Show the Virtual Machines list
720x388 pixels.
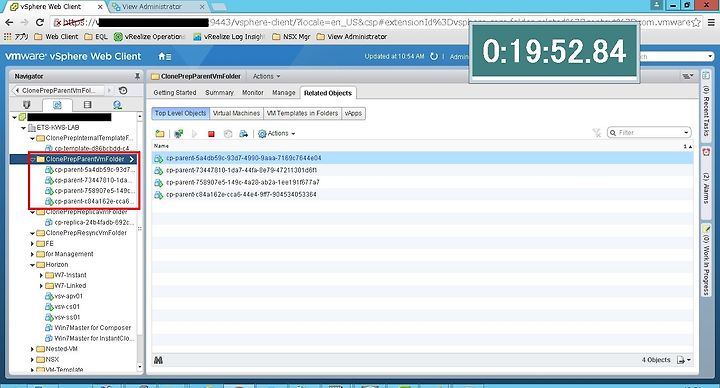click(236, 113)
